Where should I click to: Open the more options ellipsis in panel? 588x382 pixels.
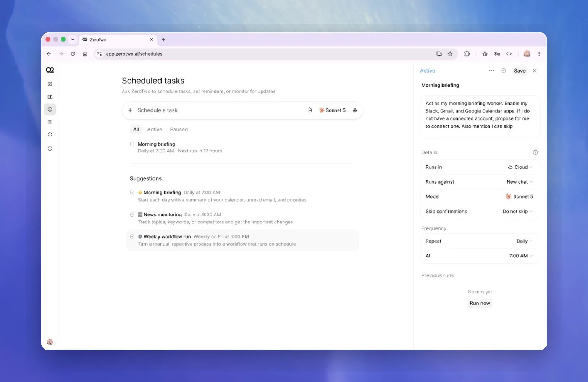[491, 71]
